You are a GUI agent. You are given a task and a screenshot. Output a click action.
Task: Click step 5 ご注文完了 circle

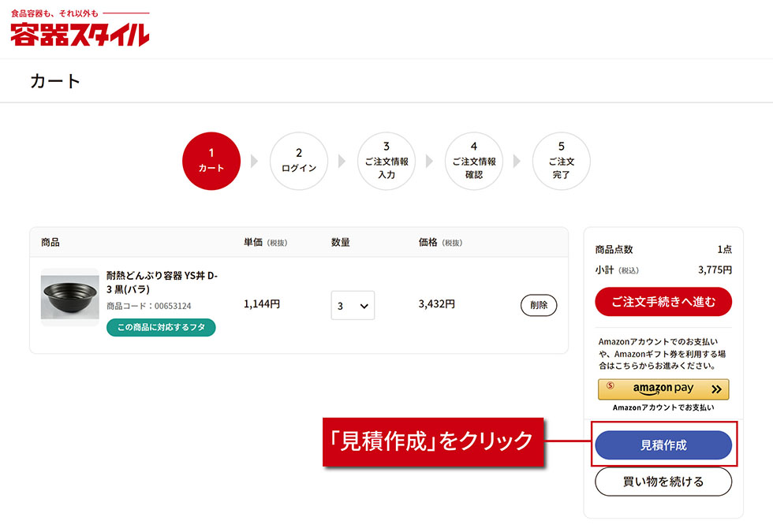[x=562, y=161]
